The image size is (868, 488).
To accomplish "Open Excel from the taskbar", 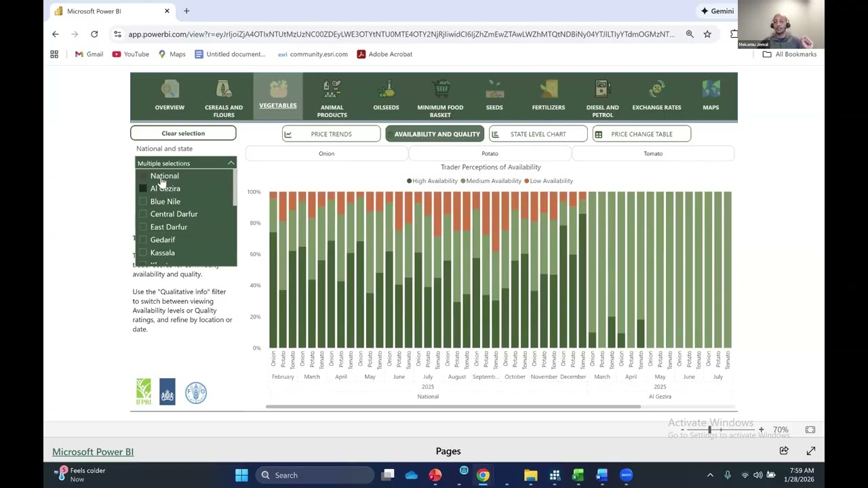I will [578, 475].
